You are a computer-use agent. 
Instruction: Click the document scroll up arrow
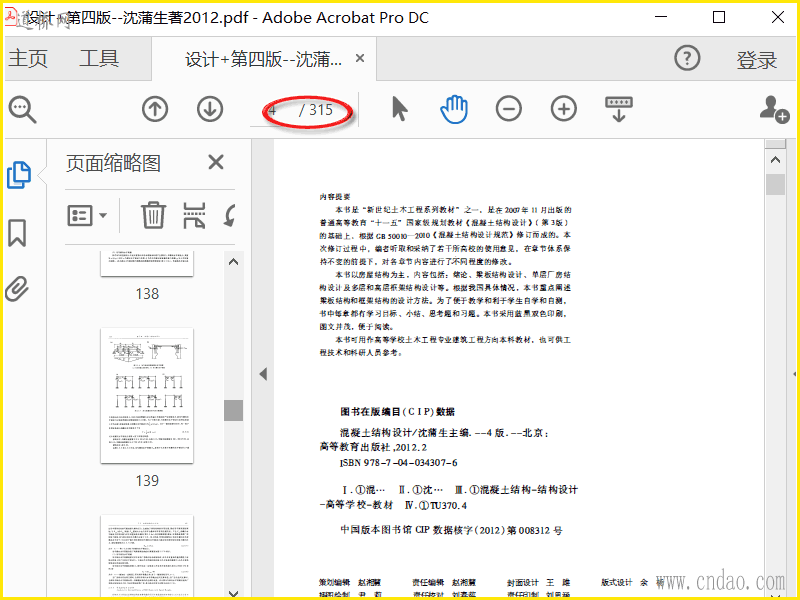tap(776, 160)
